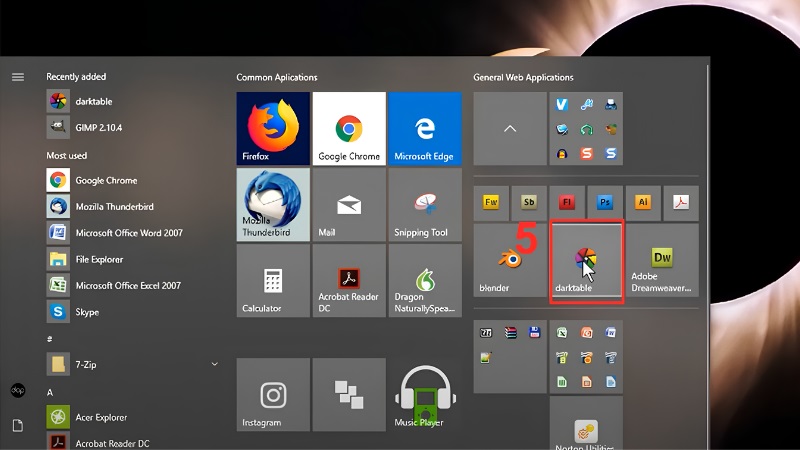800x450 pixels.
Task: Click the WinRAR stacked books icon
Action: (510, 333)
